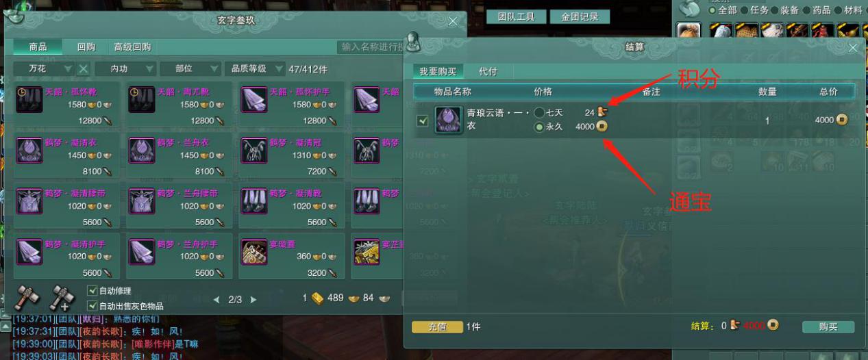This screenshot has height=360, width=868.
Task: Click the item name search field
Action: 370,47
